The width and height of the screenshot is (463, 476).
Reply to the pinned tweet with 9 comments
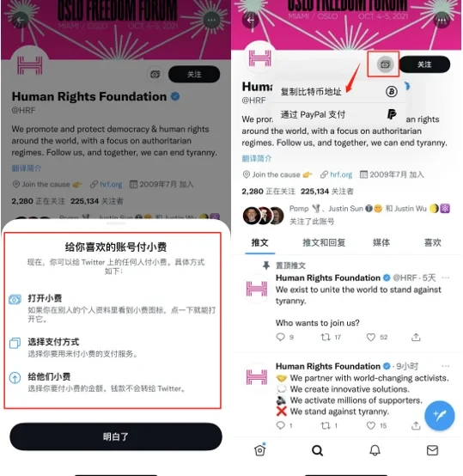(x=281, y=337)
